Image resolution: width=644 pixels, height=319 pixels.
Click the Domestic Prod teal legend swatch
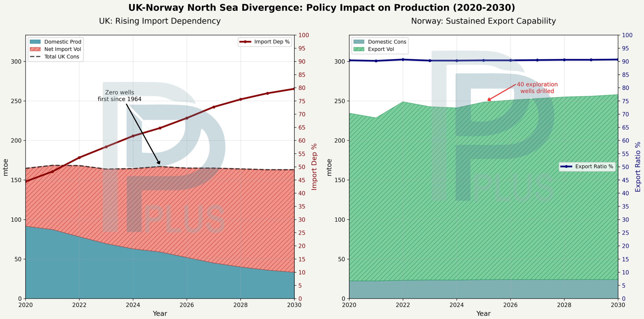35,41
